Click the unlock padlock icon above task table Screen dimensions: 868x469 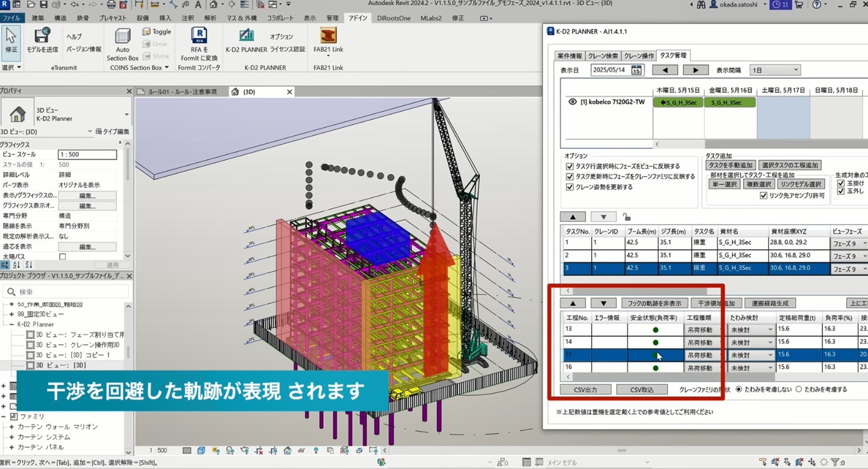pyautogui.click(x=626, y=217)
